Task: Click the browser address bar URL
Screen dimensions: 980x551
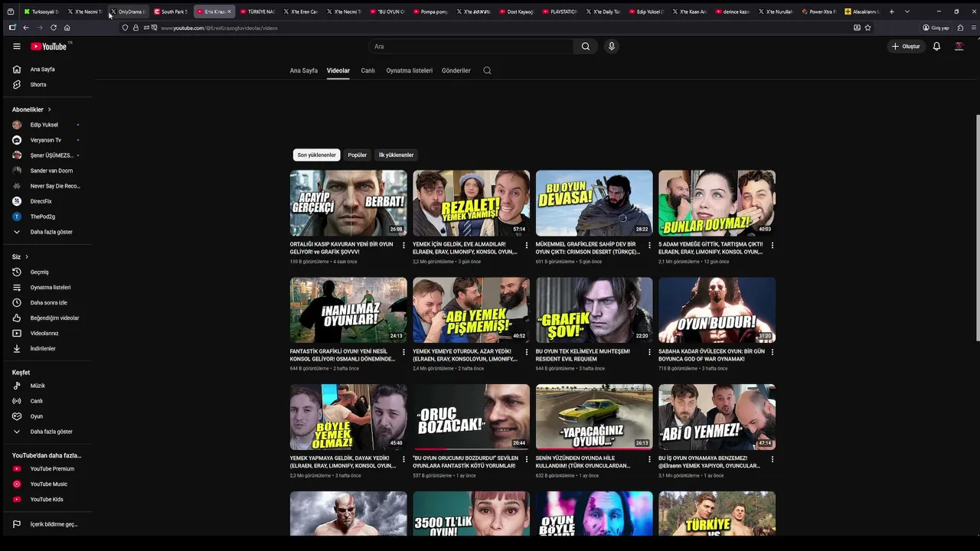Action: [x=219, y=28]
